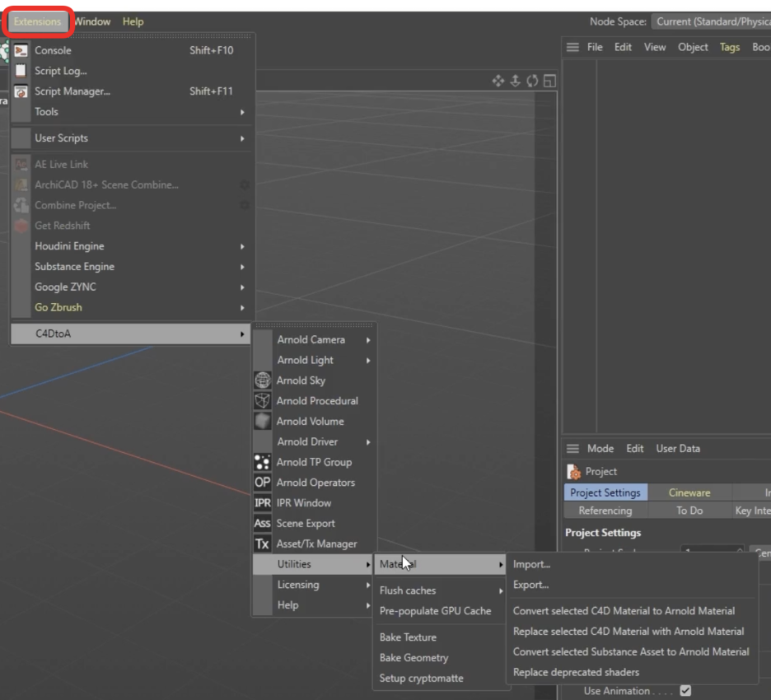This screenshot has height=700, width=771.
Task: Open the Node Space dropdown
Action: pos(711,21)
